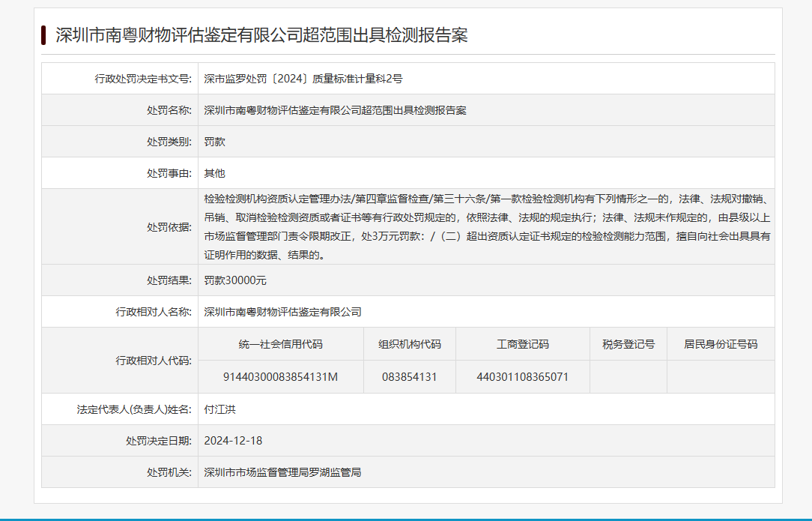Click the page heading title at the top

pos(261,35)
